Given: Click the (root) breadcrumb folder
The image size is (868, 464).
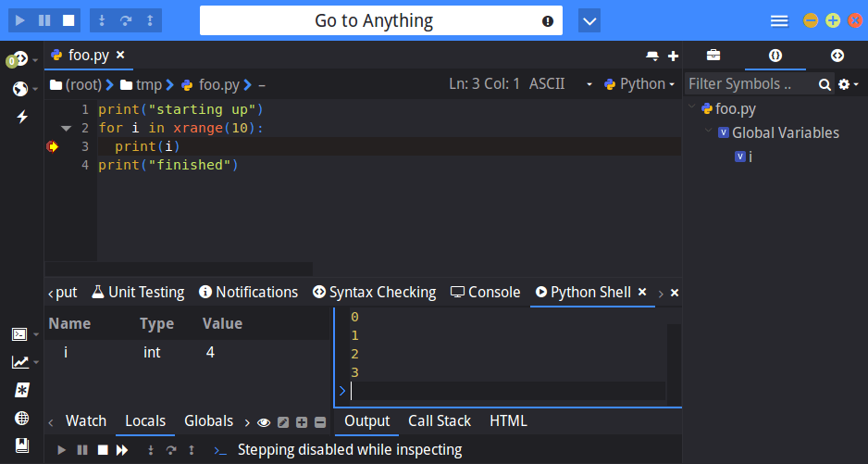Looking at the screenshot, I should click(x=77, y=85).
